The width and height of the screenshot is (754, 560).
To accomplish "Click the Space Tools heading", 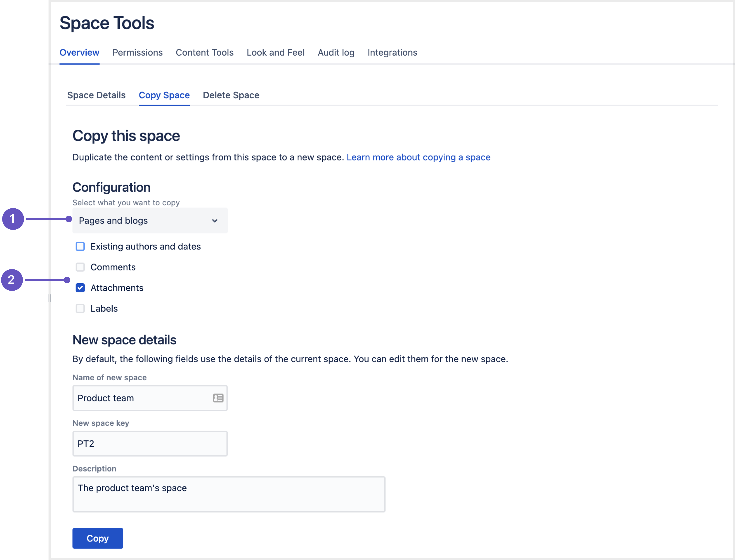I will (107, 23).
